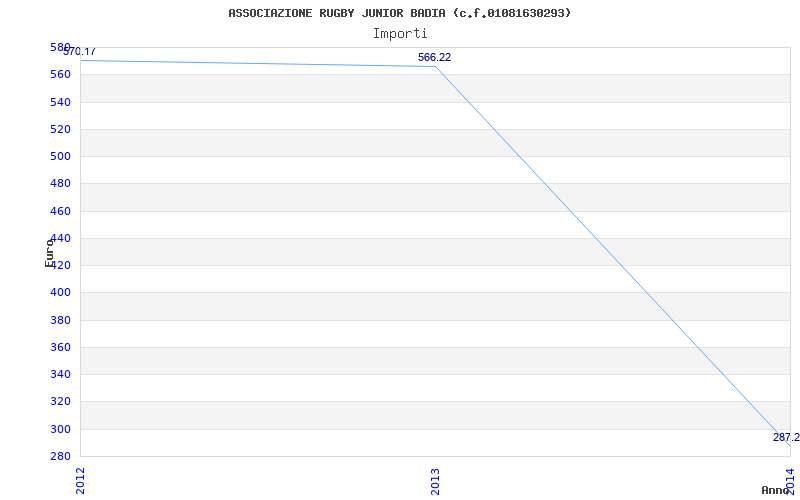Select the 287.2 data point label
Screen dimensions: 800x500
pos(786,437)
